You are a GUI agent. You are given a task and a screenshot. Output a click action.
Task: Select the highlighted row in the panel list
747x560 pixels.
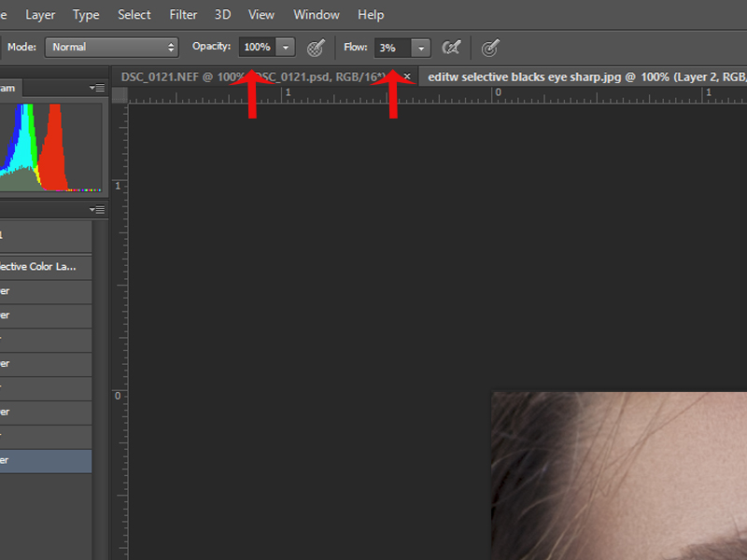point(46,461)
